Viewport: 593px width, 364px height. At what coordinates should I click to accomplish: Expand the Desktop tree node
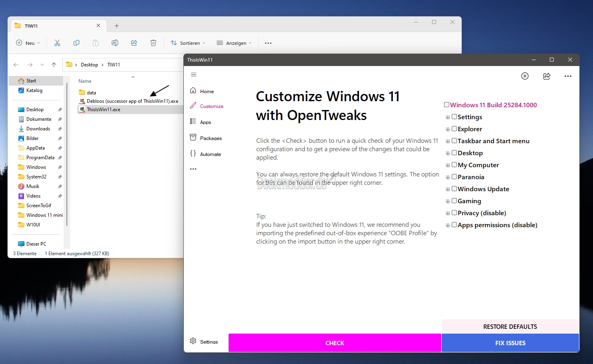click(448, 153)
